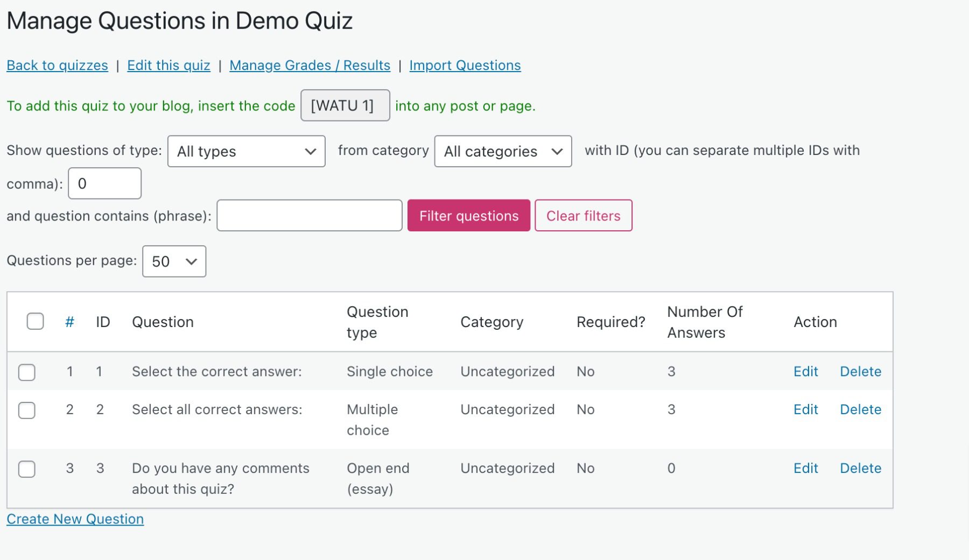Open the "All types" question filter dropdown
The width and height of the screenshot is (969, 560).
pyautogui.click(x=245, y=152)
